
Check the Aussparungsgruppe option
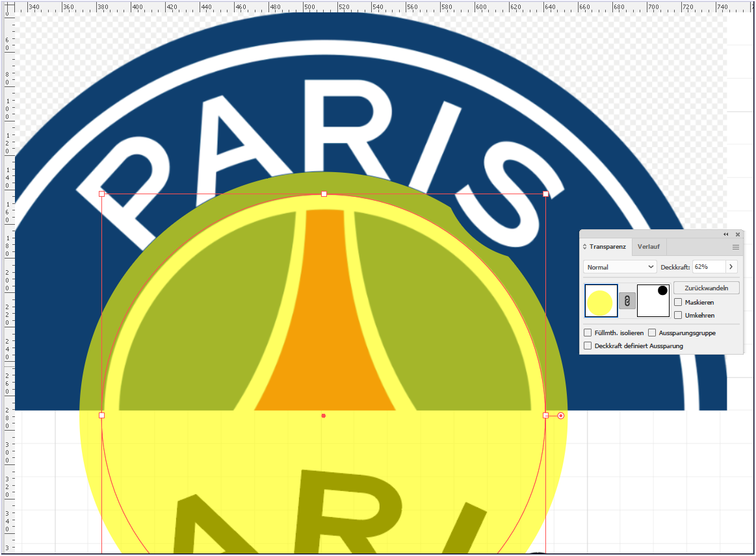point(653,333)
